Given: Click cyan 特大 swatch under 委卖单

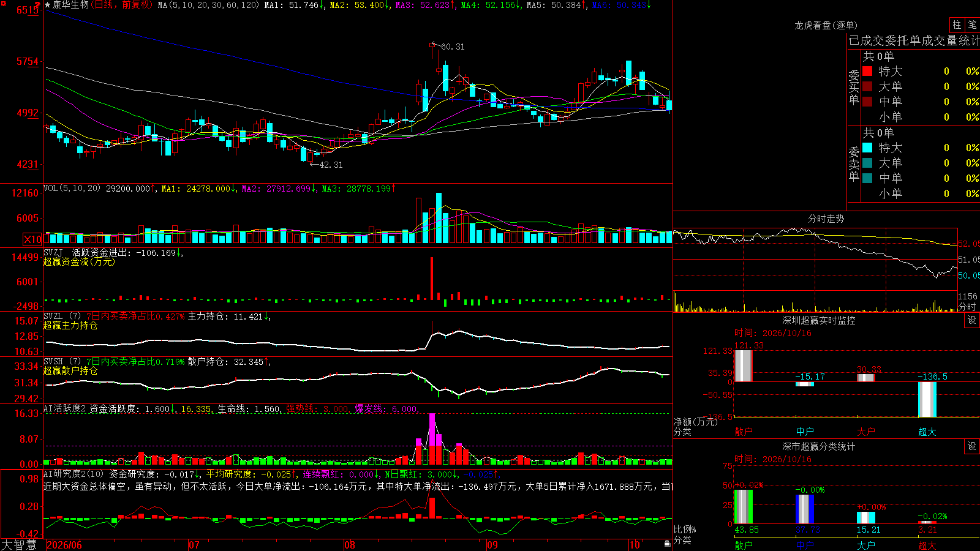Looking at the screenshot, I should [x=867, y=148].
